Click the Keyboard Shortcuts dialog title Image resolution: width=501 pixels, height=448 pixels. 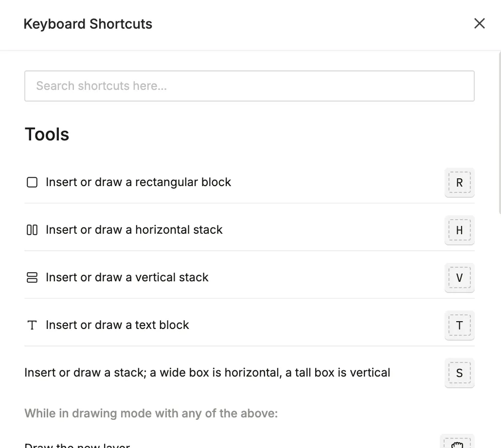tap(88, 24)
